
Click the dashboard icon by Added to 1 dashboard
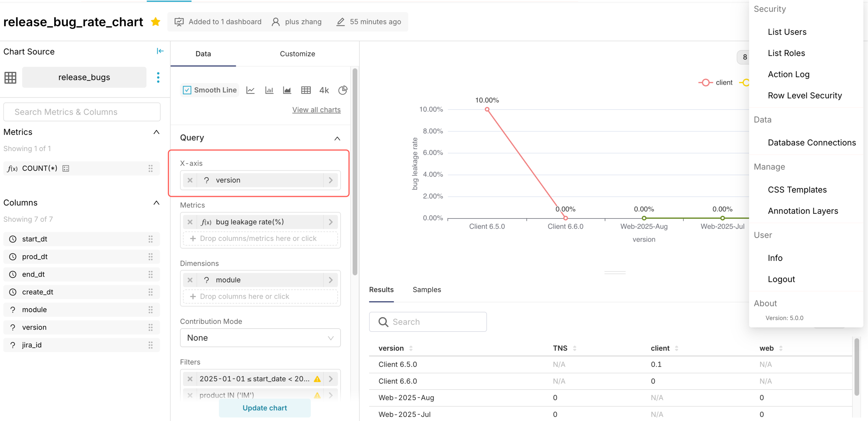click(179, 22)
